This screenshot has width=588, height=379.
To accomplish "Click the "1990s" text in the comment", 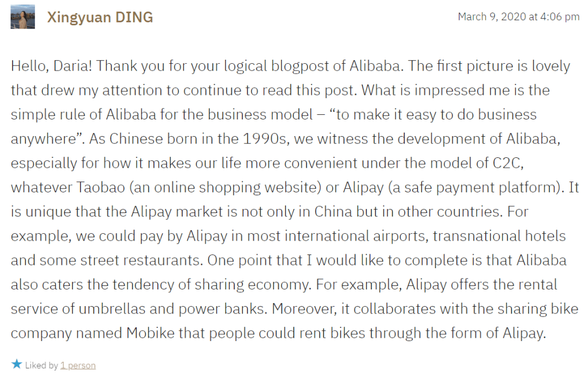I will [277, 139].
